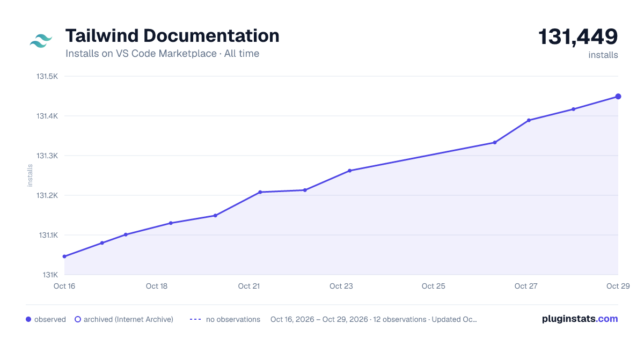Click the dashed no-observations legend icon
Screen dimensions: 644x338
pyautogui.click(x=195, y=319)
